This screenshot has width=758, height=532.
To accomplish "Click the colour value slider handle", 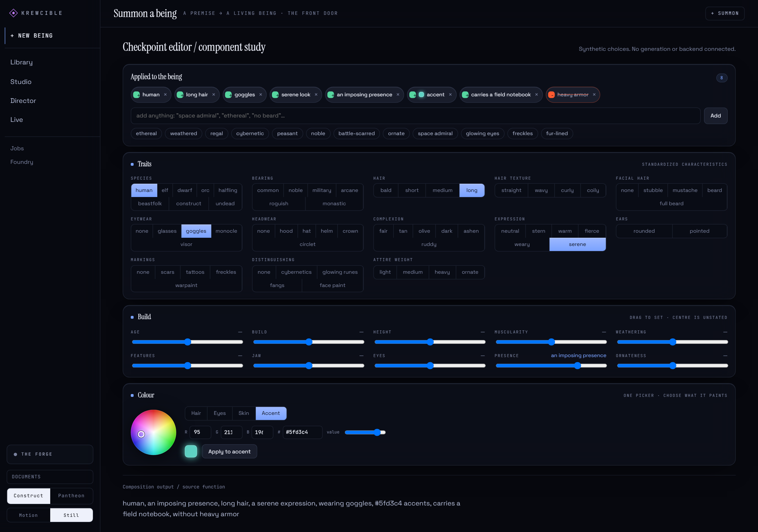I will [x=377, y=432].
